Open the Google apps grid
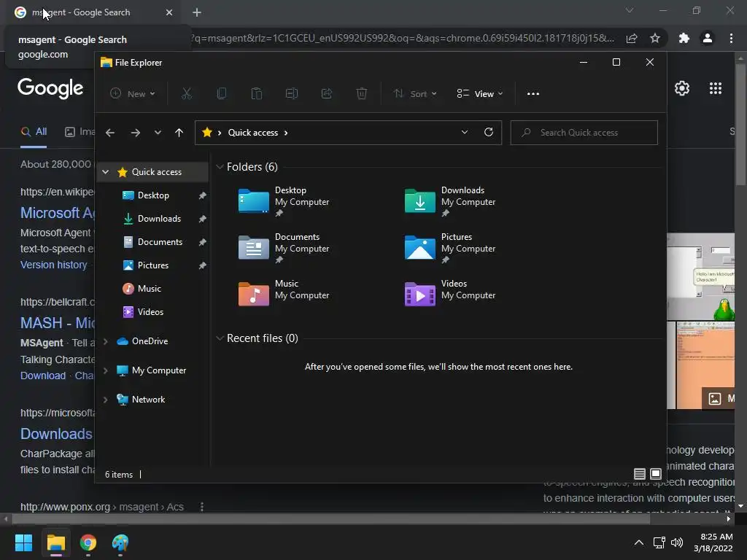Screen dimensions: 747x560 coord(716,88)
